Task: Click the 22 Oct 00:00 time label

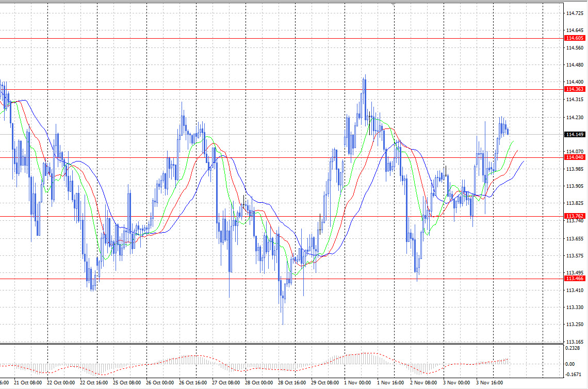Action: 61,383
